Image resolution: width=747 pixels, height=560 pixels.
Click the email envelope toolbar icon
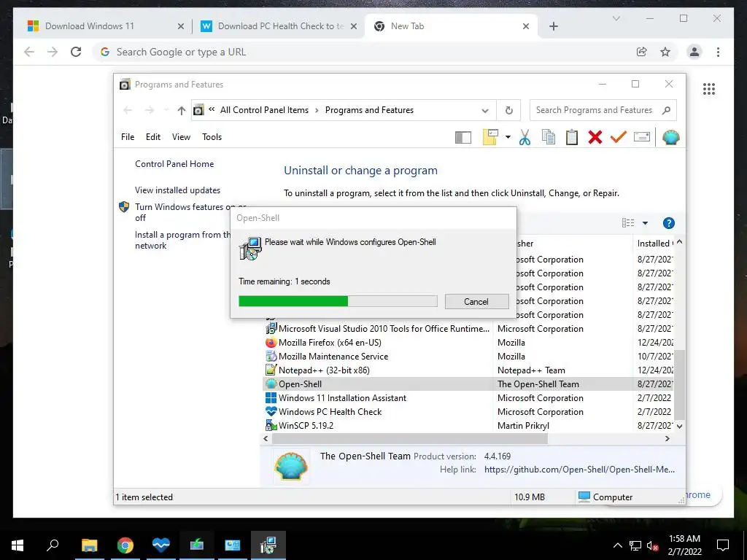642,137
